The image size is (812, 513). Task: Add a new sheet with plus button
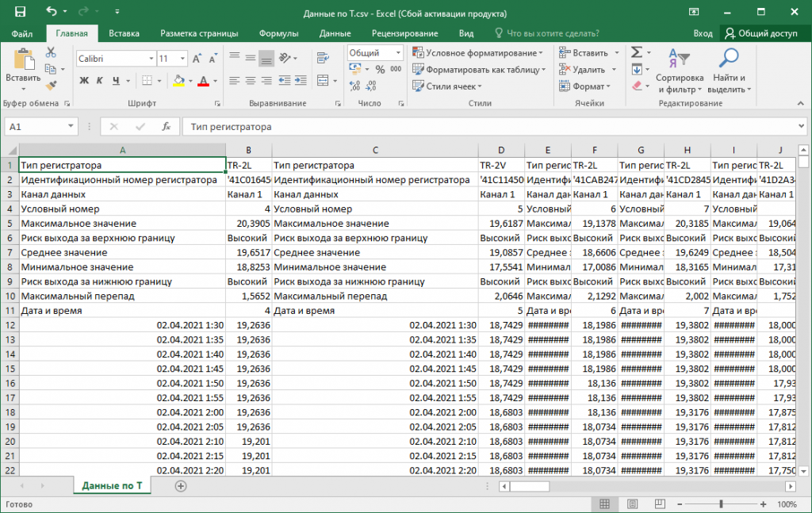coord(181,486)
